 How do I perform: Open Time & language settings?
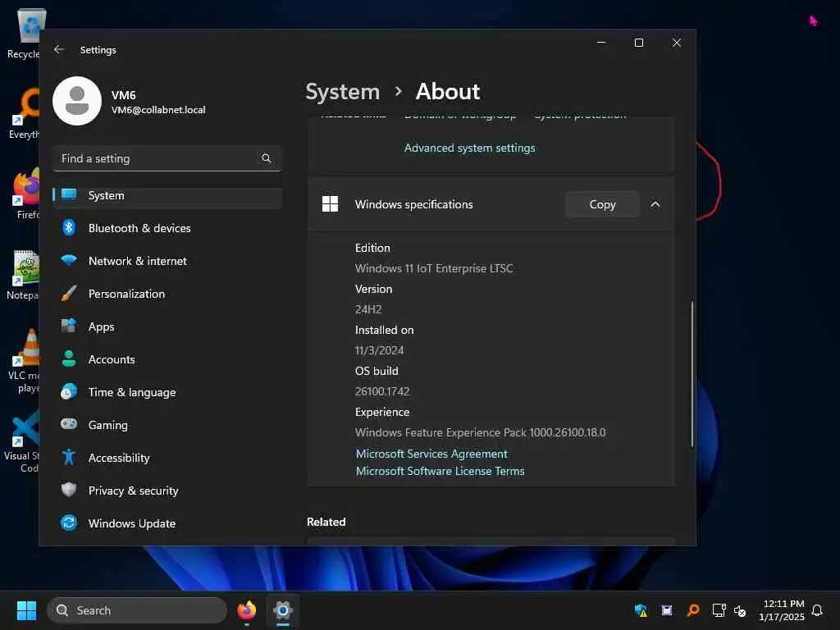click(167, 392)
